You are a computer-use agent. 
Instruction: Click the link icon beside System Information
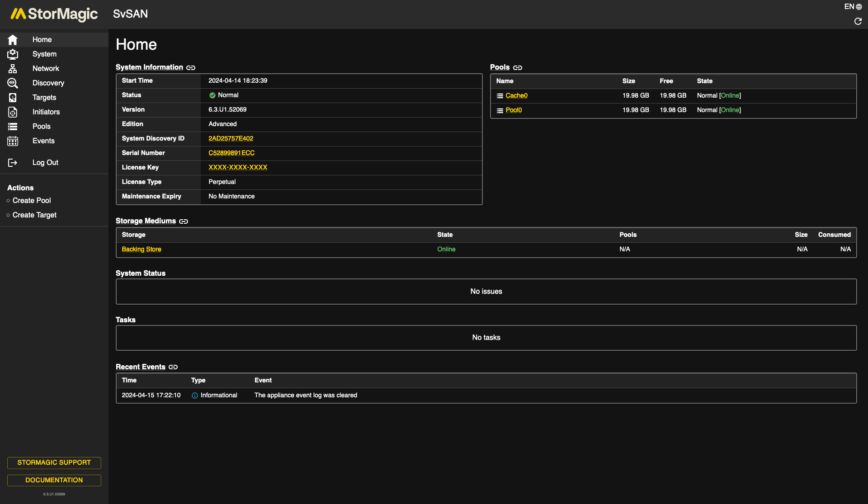(x=191, y=68)
